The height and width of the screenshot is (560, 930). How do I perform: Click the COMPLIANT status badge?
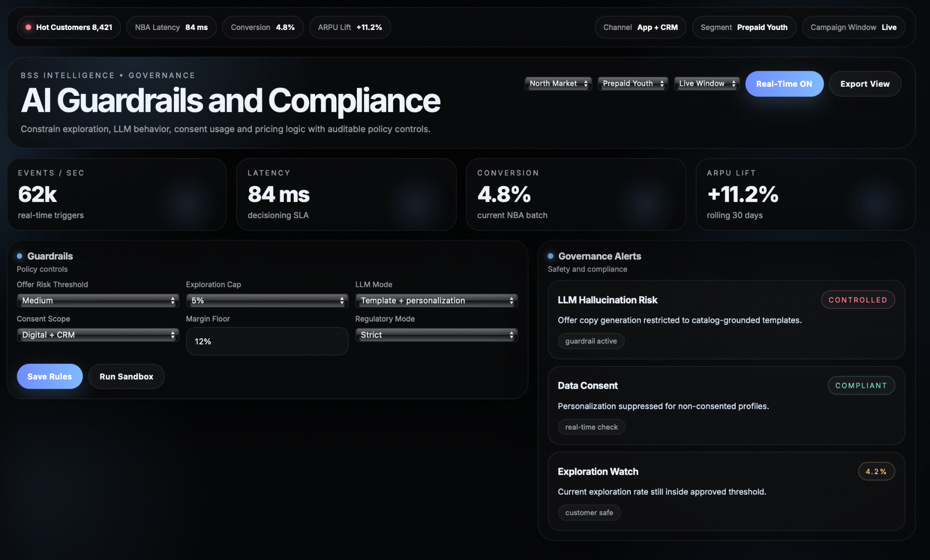point(861,385)
